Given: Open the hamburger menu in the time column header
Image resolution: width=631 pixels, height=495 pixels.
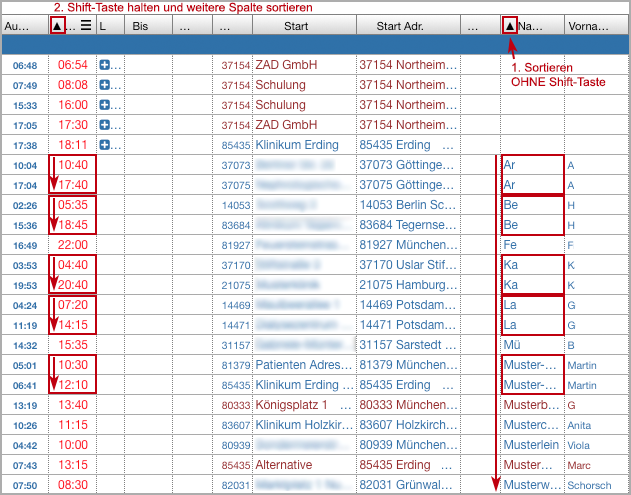Looking at the screenshot, I should pos(86,25).
